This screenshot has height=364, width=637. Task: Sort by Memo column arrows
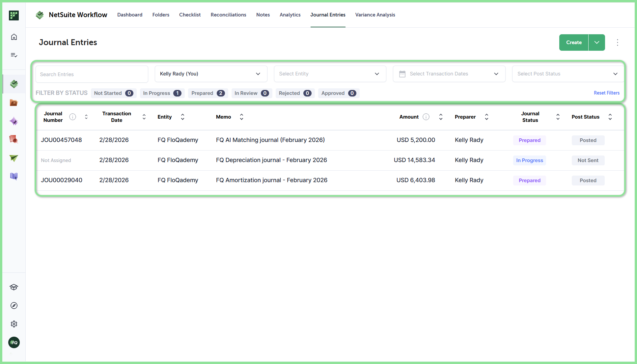242,117
